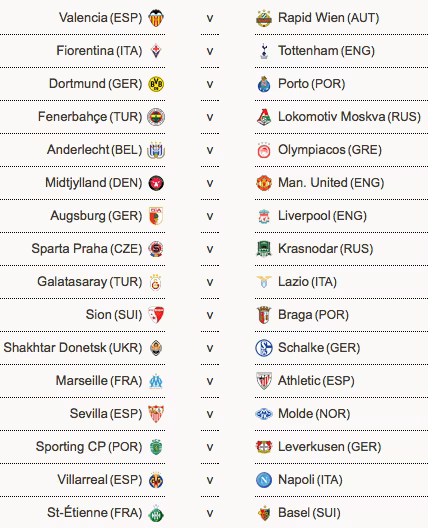Click the Liverpool club crest
Screen dimensions: 428x528
(x=264, y=216)
